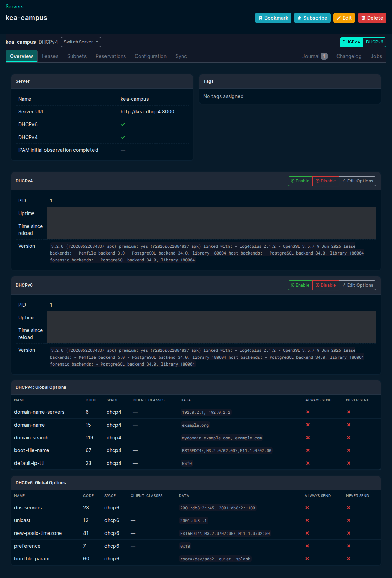Click the server URL http://kea-dhcp4:8000

point(148,112)
